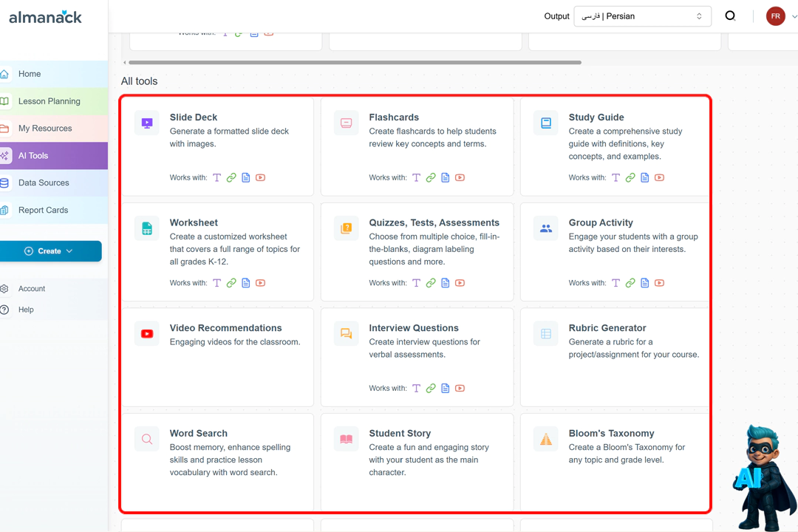Screen dimensions: 798x532
Task: Click the horizontal scrollbar above All tools
Action: [355, 63]
